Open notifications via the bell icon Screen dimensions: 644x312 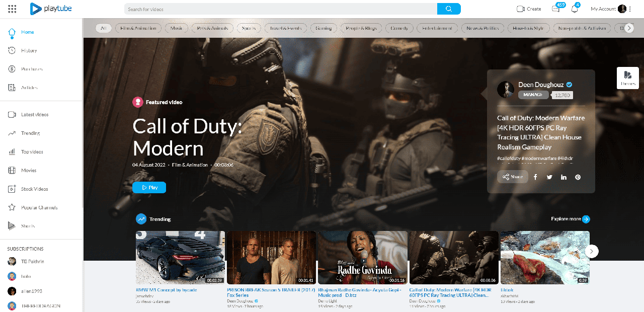click(x=574, y=9)
